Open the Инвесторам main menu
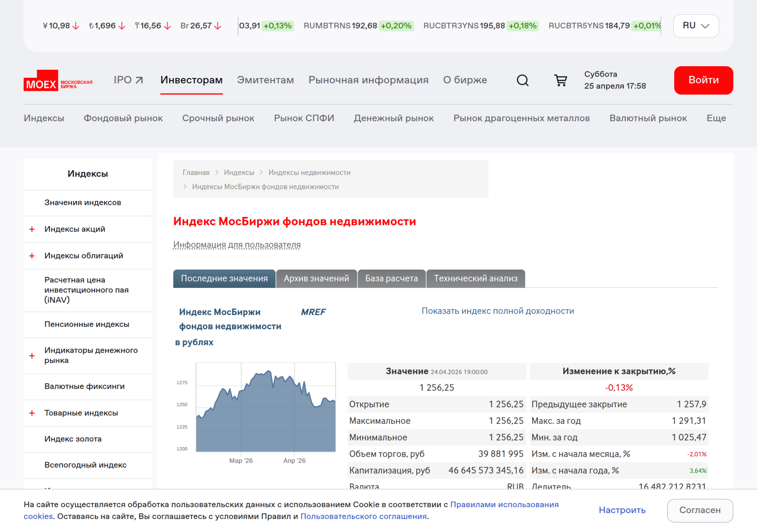 [191, 80]
